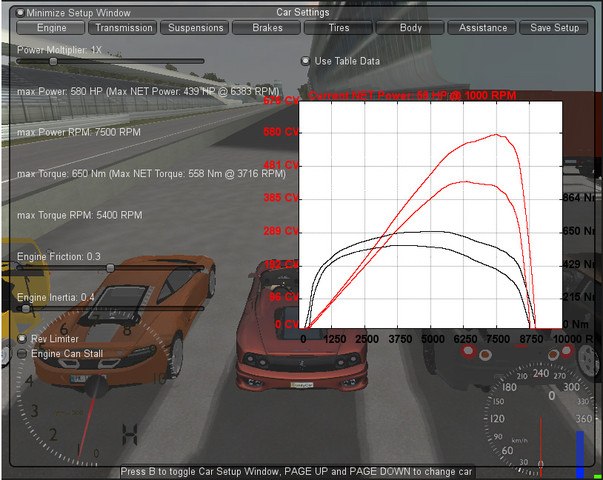Click the speedometer 240 marking
This screenshot has width=603, height=480.
coord(541,373)
